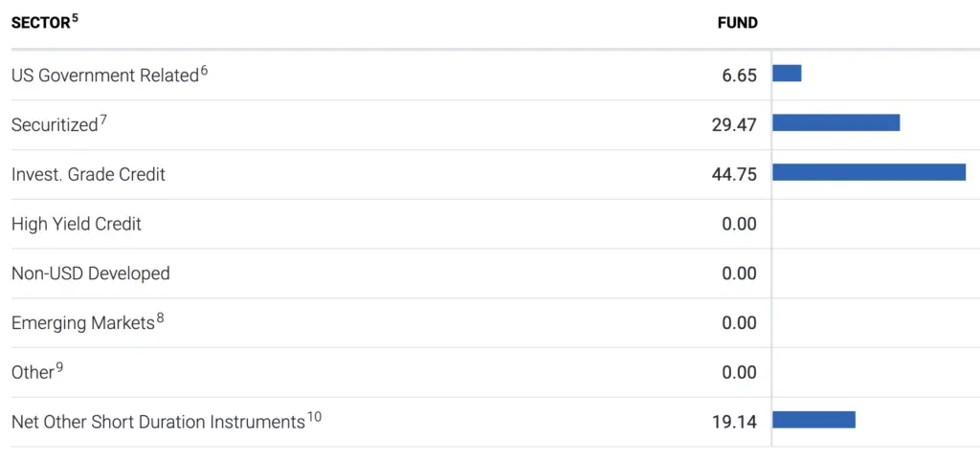Open footnote 9 beside Other
Image resolution: width=980 pixels, height=459 pixels.
pyautogui.click(x=59, y=368)
